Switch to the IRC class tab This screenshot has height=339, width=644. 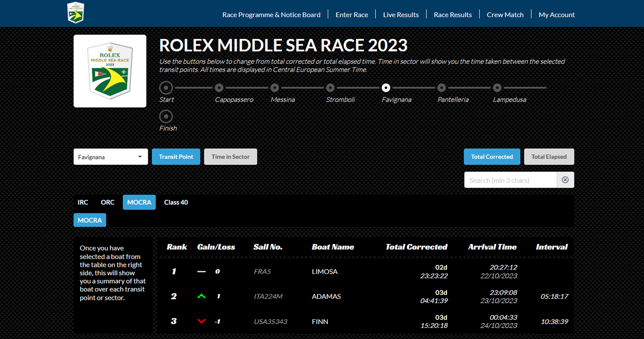coord(83,202)
